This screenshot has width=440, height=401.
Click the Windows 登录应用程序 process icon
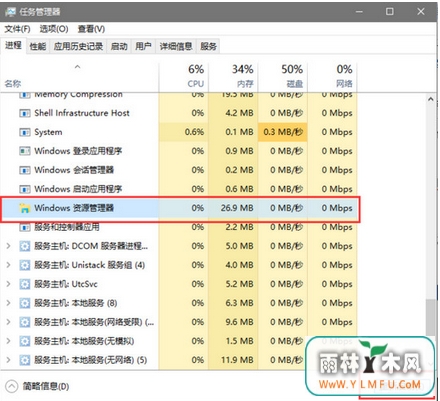(25, 151)
